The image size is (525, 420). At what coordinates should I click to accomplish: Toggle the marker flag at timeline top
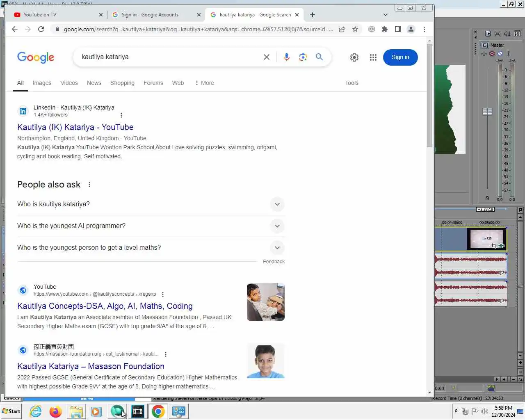520,210
